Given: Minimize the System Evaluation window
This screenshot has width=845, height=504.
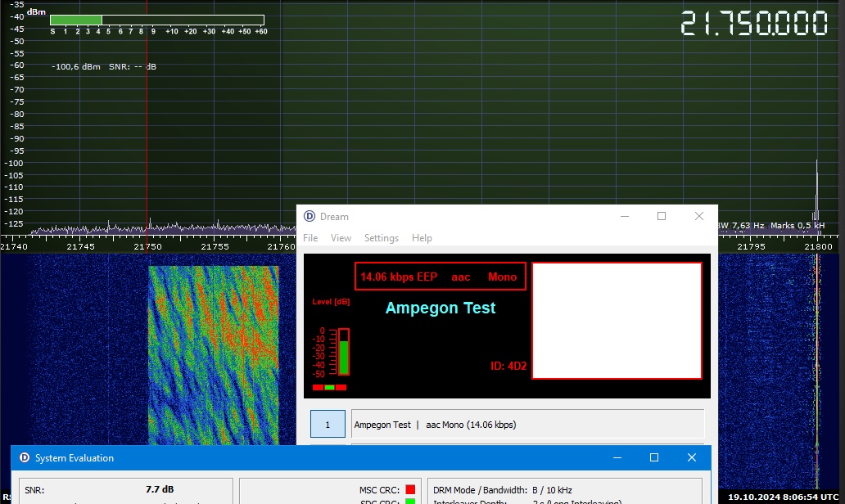Looking at the screenshot, I should (x=617, y=457).
